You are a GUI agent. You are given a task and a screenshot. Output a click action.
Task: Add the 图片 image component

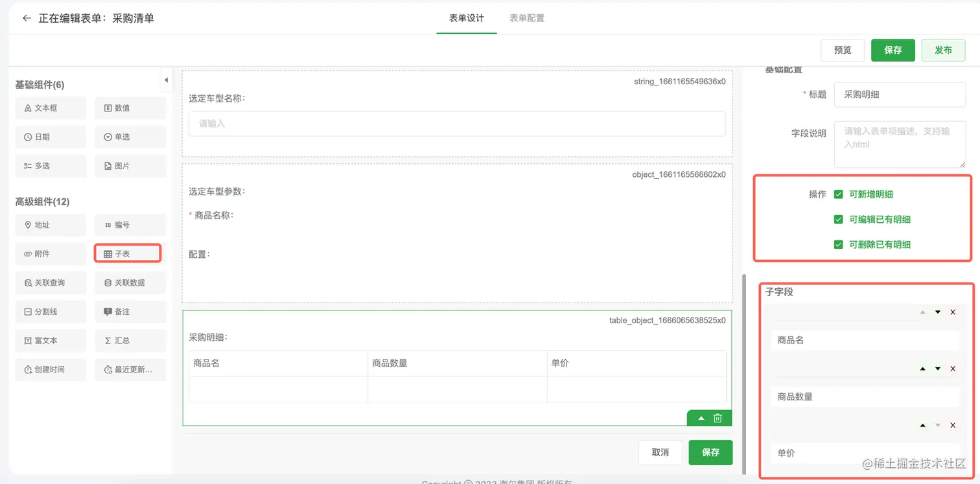click(x=130, y=166)
